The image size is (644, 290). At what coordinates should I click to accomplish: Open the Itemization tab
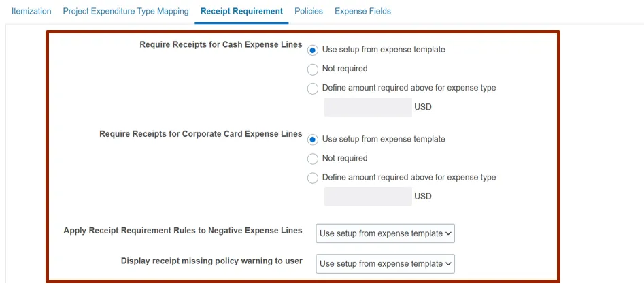[31, 12]
